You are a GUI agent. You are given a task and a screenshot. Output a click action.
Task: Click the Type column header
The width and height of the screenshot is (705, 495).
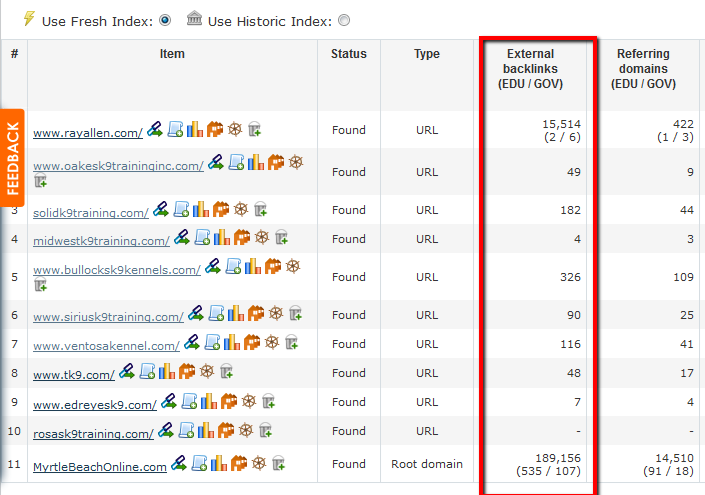(427, 54)
